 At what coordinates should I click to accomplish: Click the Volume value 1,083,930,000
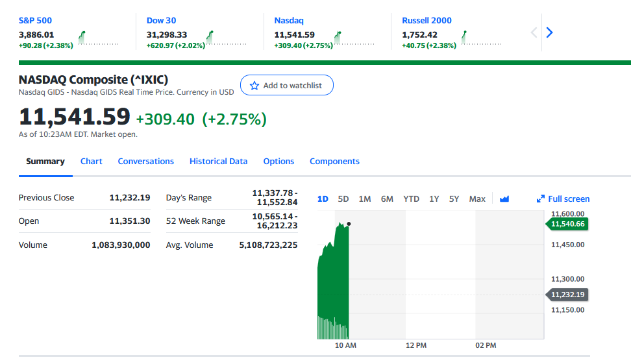(x=121, y=245)
